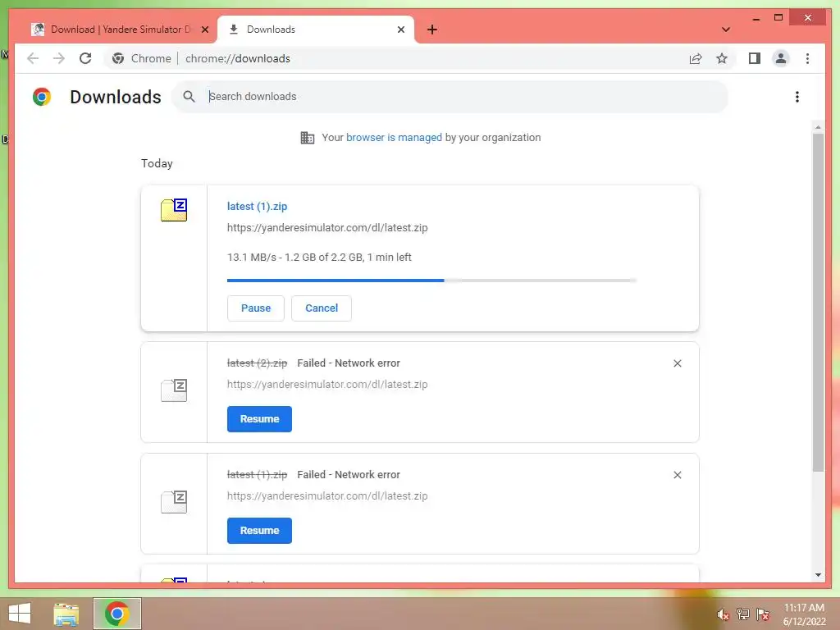Open the profile avatar menu
The image size is (840, 630).
[x=781, y=58]
